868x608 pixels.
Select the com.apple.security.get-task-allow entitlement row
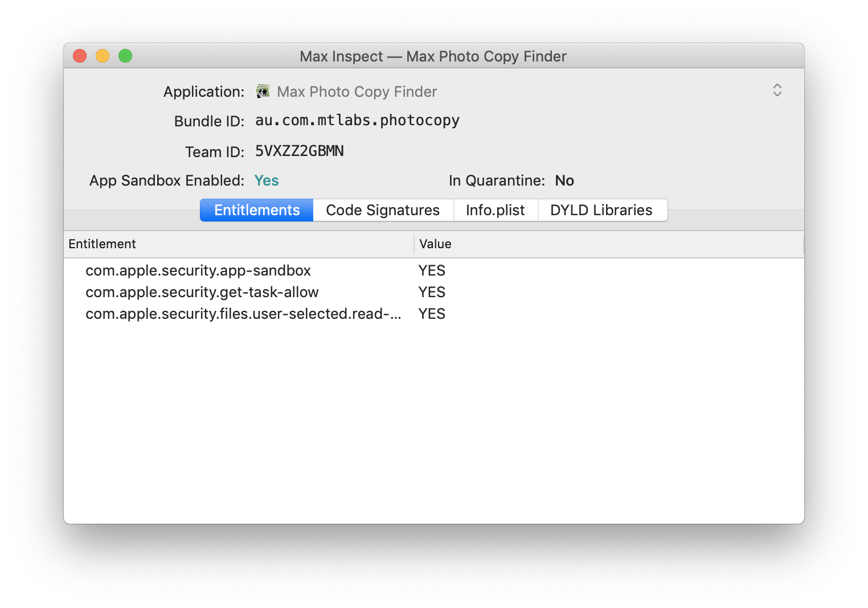202,292
